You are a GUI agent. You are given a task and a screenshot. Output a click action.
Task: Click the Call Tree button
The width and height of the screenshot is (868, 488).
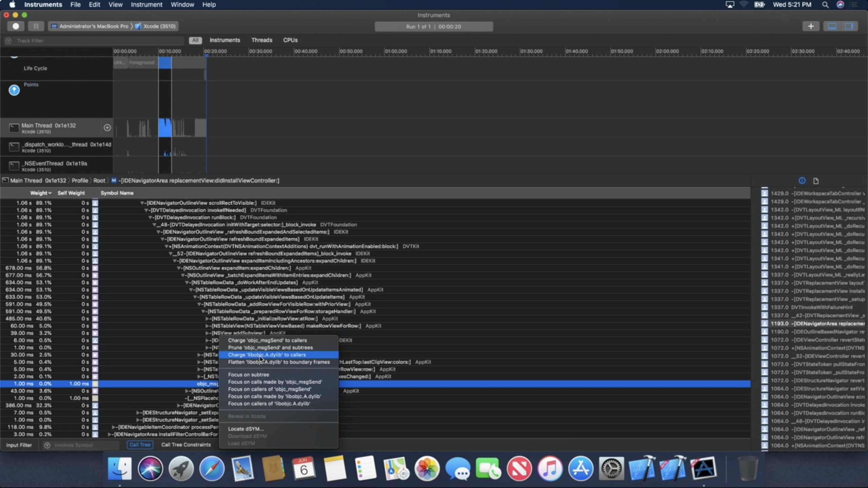pos(140,445)
